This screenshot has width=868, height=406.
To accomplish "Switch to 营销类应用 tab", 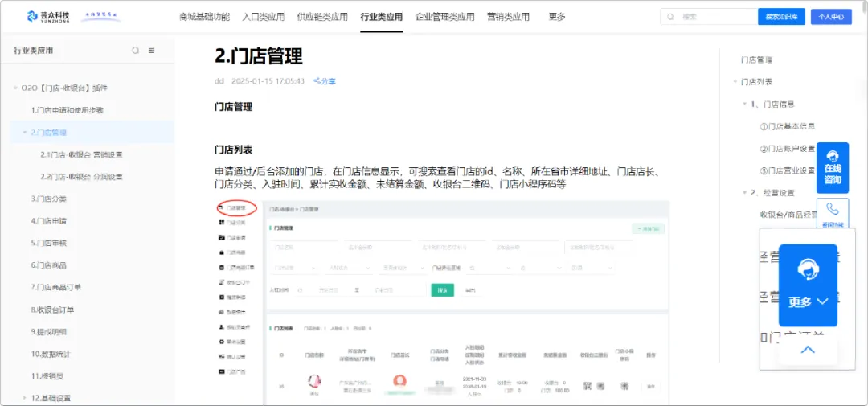I will 508,17.
